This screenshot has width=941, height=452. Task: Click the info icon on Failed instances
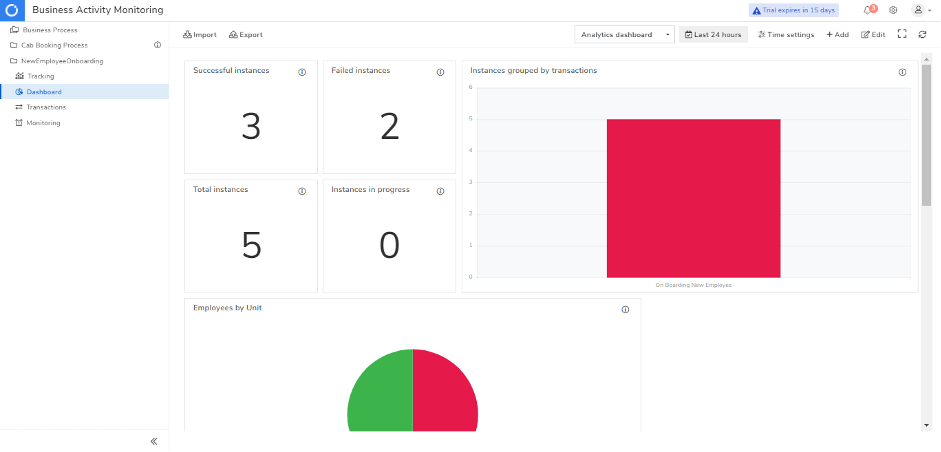pos(440,72)
